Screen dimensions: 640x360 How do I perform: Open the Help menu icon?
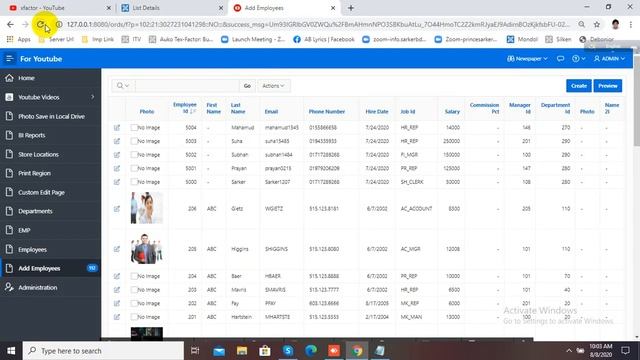click(x=578, y=59)
